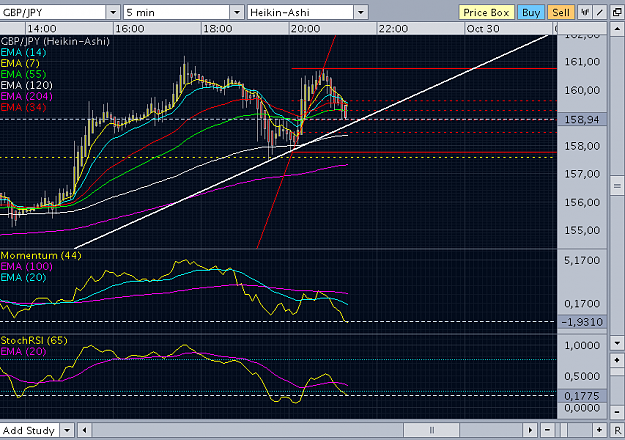Select the EMA (7) indicator label
Image resolution: width=625 pixels, height=440 pixels.
pyautogui.click(x=20, y=63)
